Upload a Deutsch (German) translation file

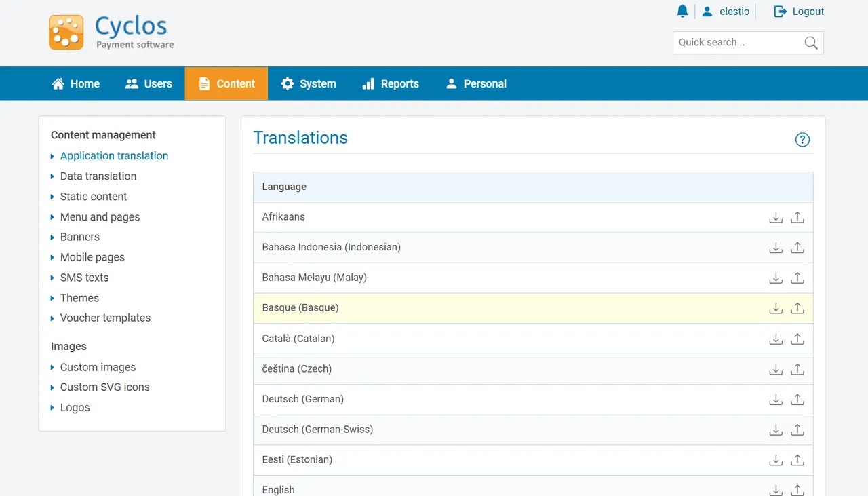click(x=797, y=399)
